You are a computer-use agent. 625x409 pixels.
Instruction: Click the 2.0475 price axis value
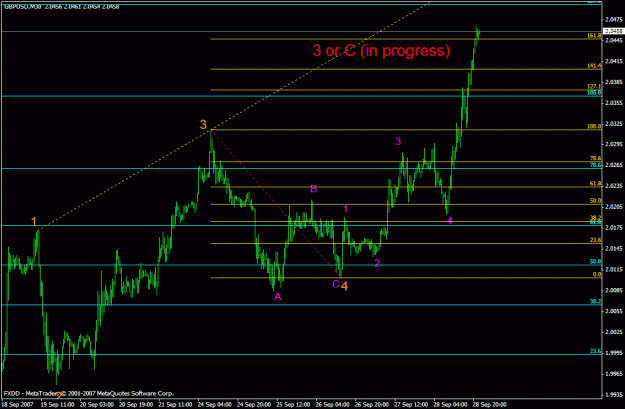pyautogui.click(x=614, y=20)
